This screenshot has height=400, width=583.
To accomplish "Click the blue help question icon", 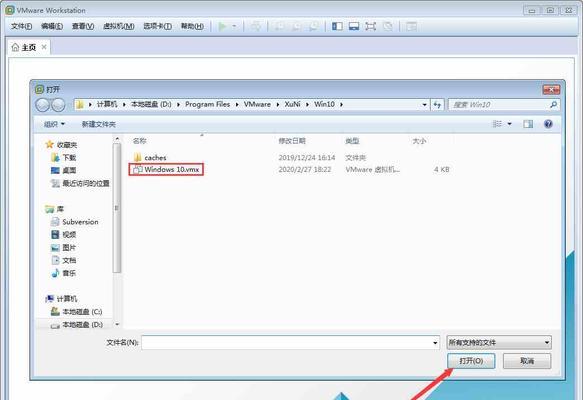I will 548,124.
